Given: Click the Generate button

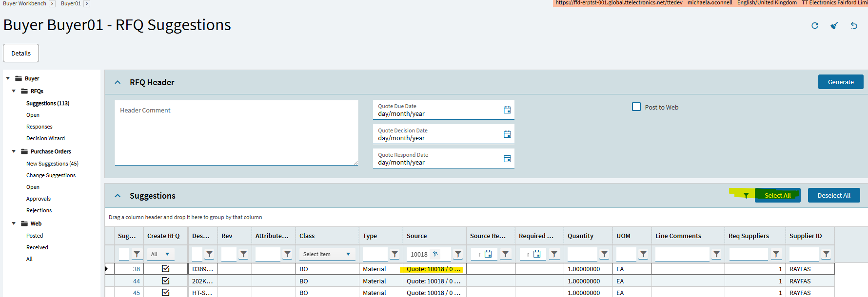Looking at the screenshot, I should [841, 82].
